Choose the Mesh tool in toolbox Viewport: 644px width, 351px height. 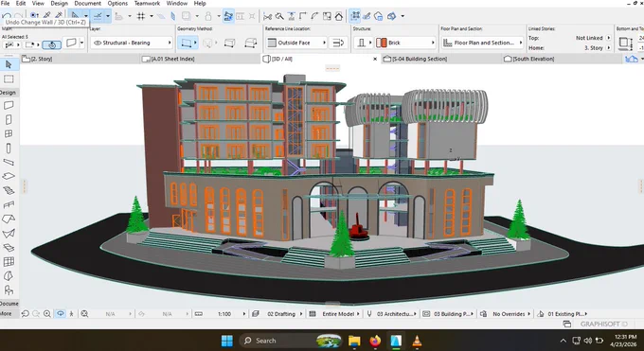[x=9, y=248]
